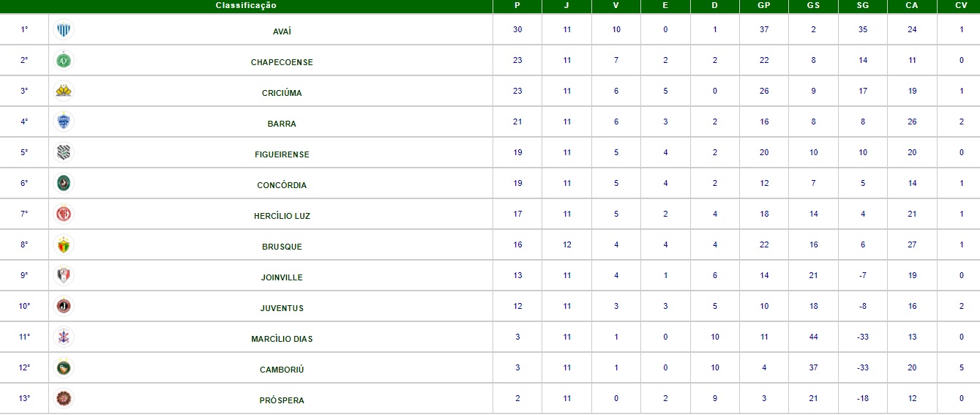This screenshot has height=415, width=980.
Task: Click the Juventus team crest icon
Action: point(64,306)
